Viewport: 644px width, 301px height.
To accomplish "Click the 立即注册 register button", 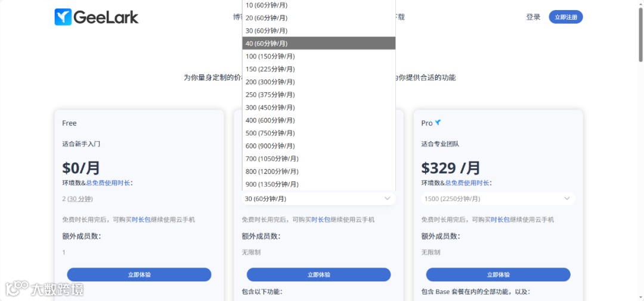I will [565, 17].
